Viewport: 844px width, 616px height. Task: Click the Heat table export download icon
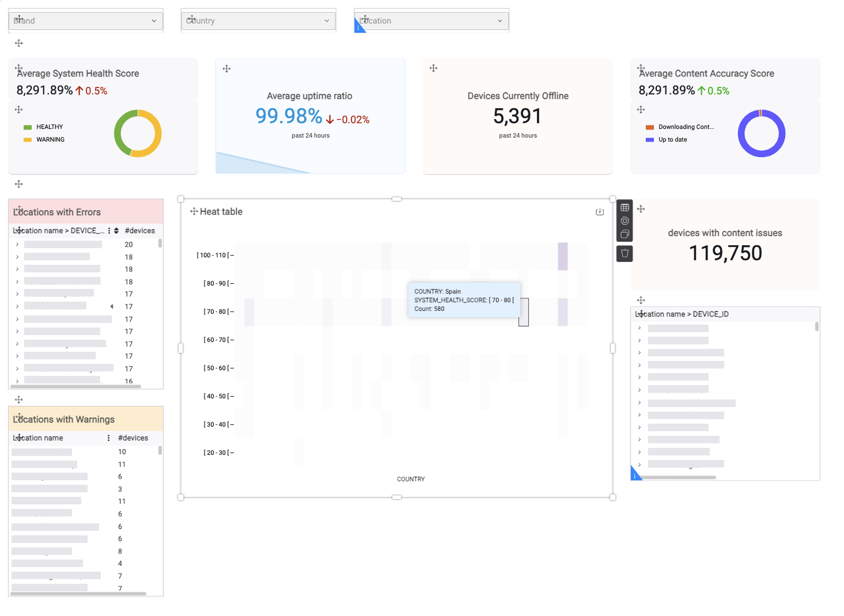point(600,212)
